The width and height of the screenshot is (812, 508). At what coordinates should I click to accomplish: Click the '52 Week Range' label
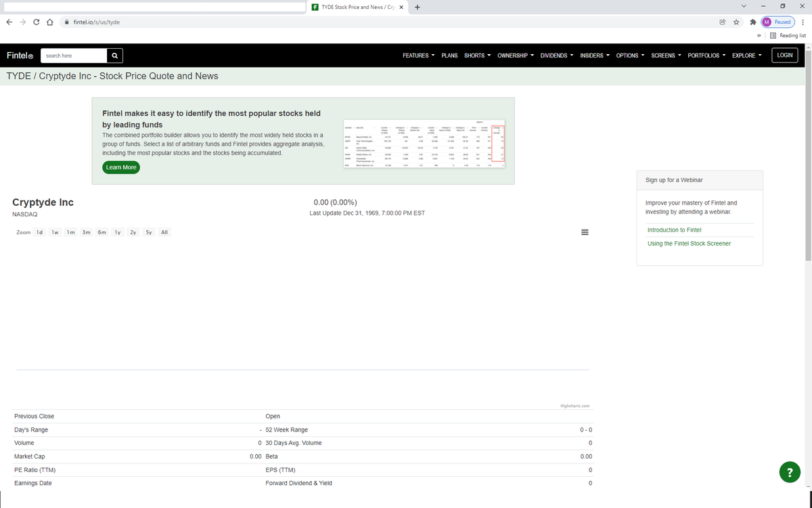coord(287,429)
